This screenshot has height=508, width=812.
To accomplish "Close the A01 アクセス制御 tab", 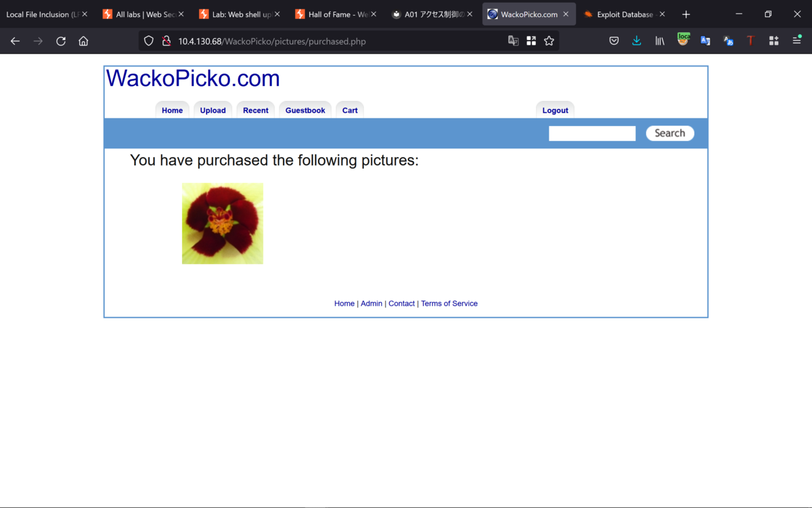I will pyautogui.click(x=470, y=14).
